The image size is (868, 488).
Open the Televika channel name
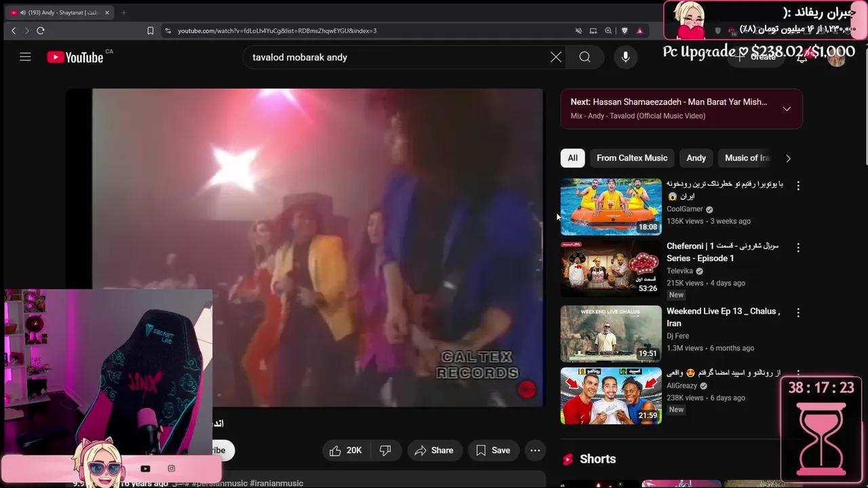click(679, 270)
